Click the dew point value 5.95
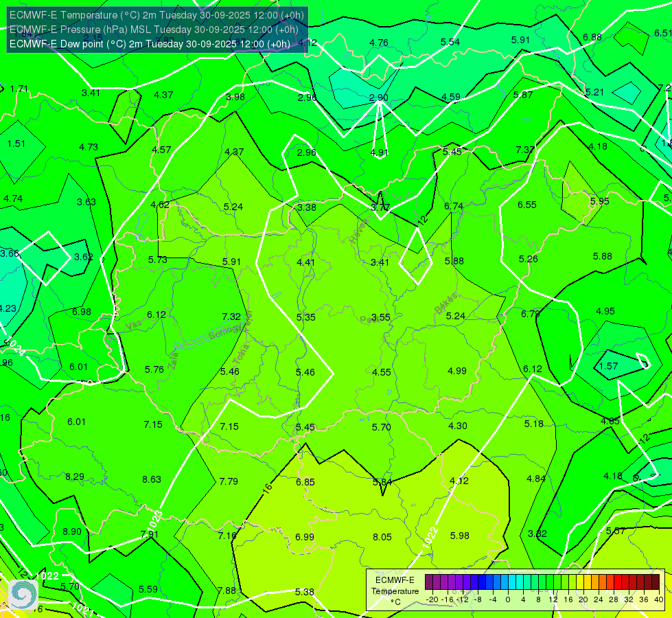 (x=599, y=201)
